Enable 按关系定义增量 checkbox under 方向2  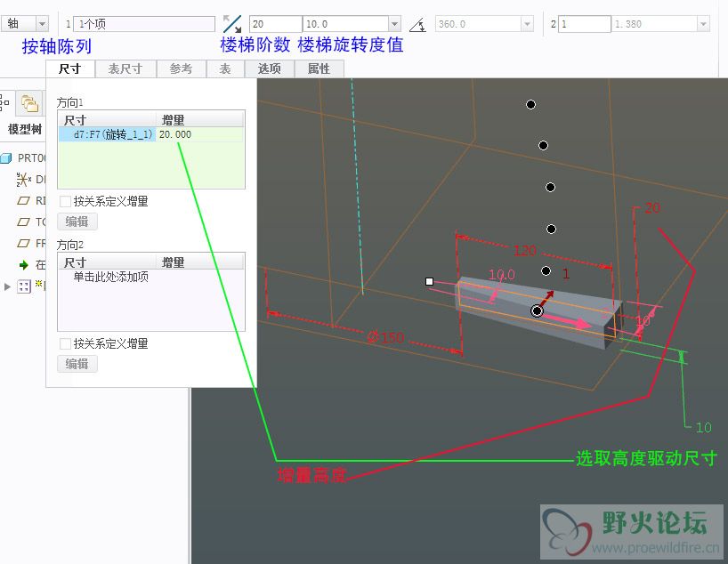(x=65, y=343)
